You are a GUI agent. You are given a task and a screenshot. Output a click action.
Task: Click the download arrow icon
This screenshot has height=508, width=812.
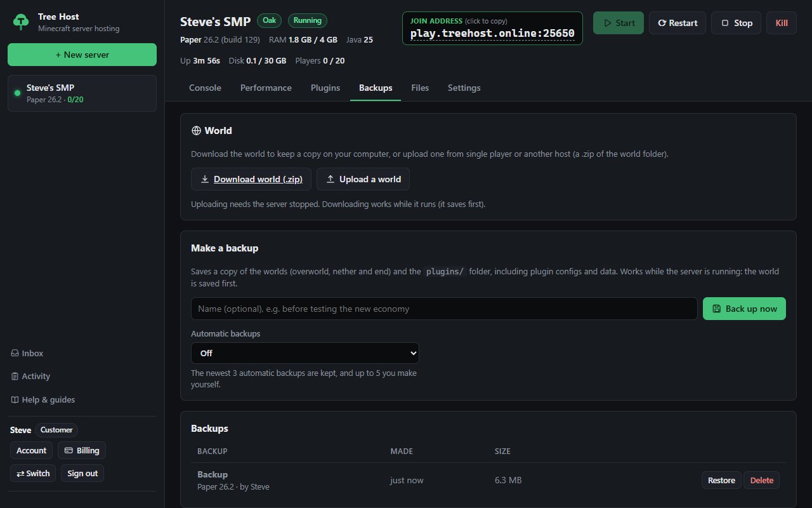coord(205,179)
